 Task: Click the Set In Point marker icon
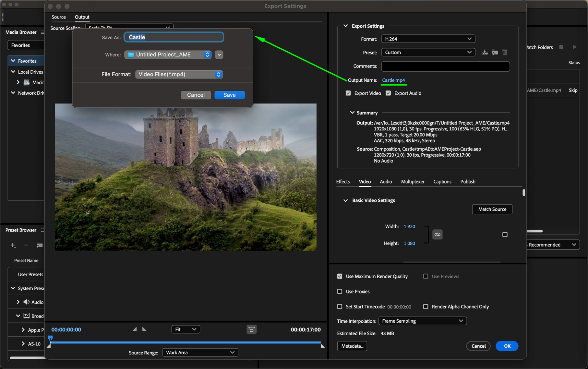click(135, 329)
